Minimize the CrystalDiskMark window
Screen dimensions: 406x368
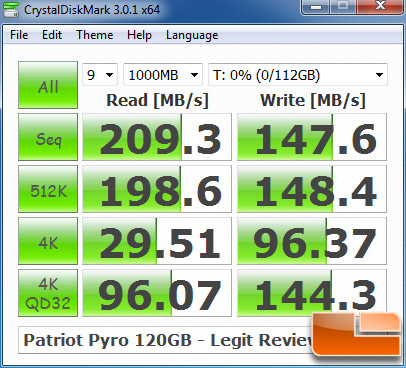point(316,7)
